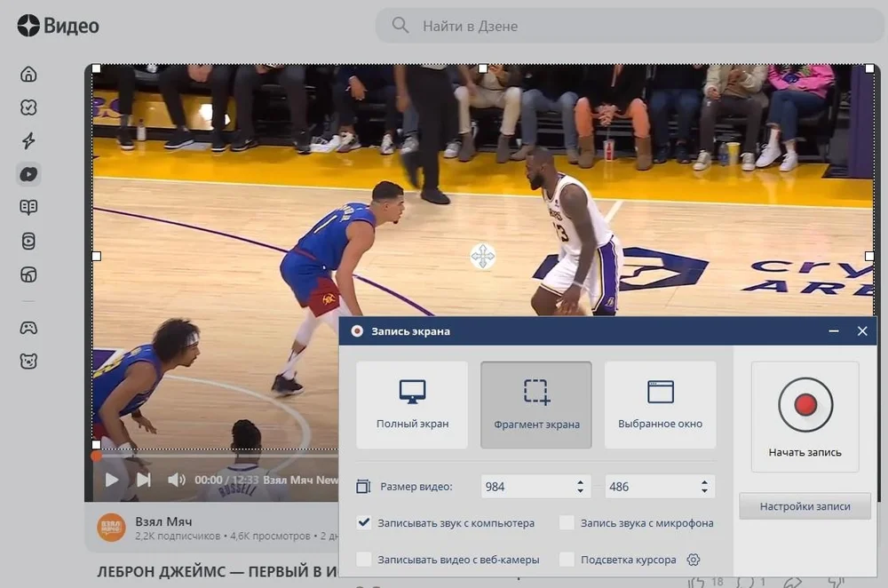
Task: Select Full screen capture mode
Action: click(x=412, y=404)
